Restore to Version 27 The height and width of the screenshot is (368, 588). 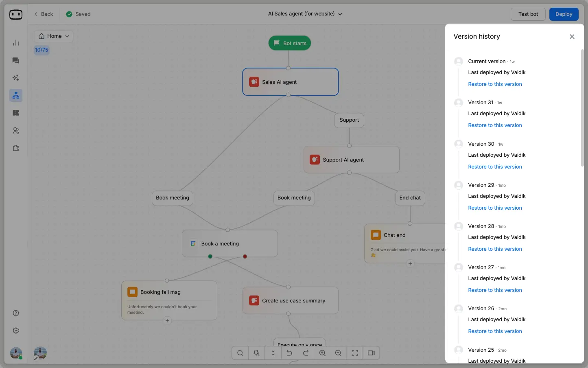tap(495, 290)
